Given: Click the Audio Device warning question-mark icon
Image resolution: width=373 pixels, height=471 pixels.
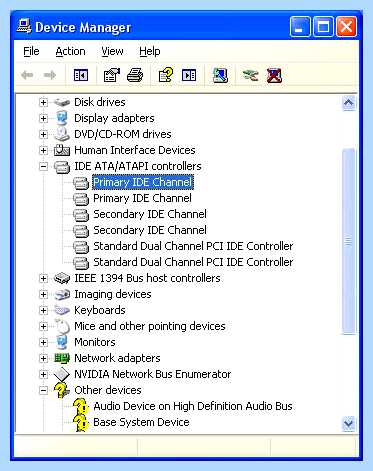Looking at the screenshot, I should click(x=81, y=407).
